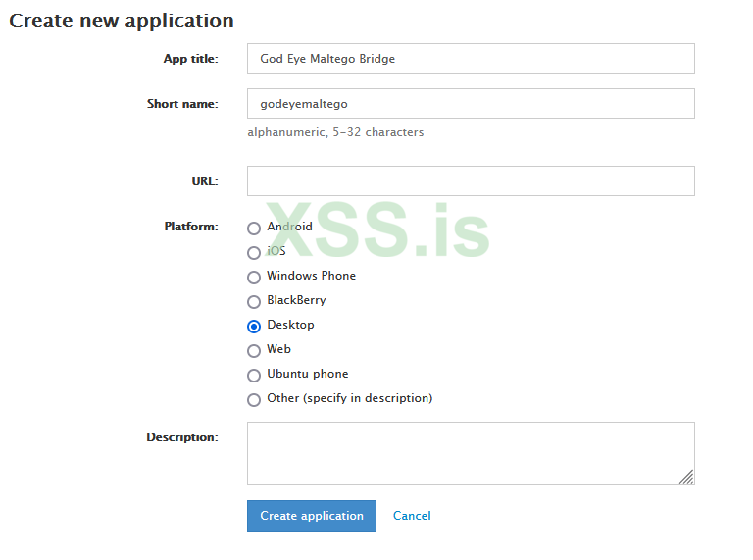
Task: Click into the empty URL field
Action: coord(471,181)
